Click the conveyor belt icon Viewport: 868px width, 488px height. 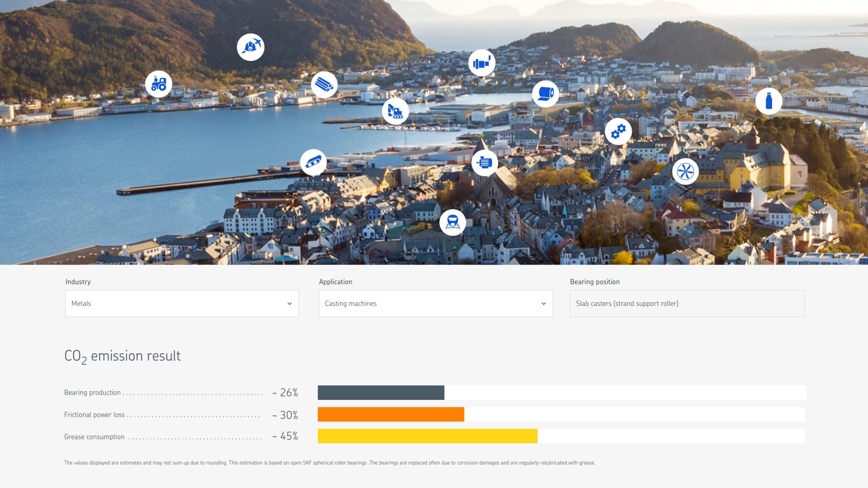point(313,162)
